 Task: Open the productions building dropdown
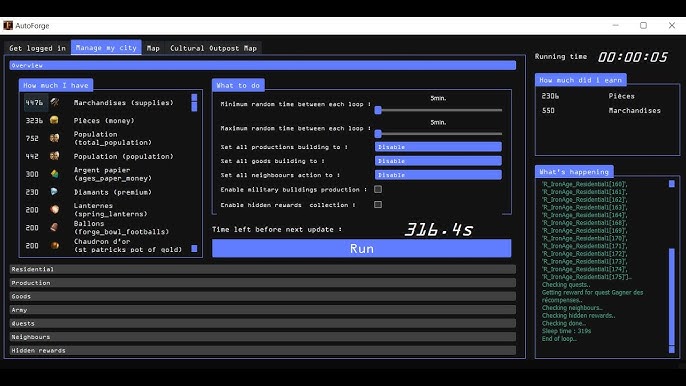438,147
